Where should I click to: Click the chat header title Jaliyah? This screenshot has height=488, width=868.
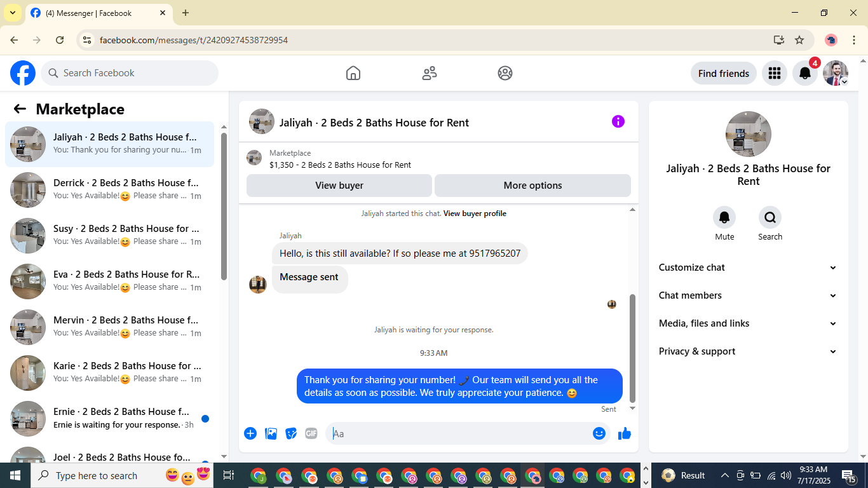point(374,123)
